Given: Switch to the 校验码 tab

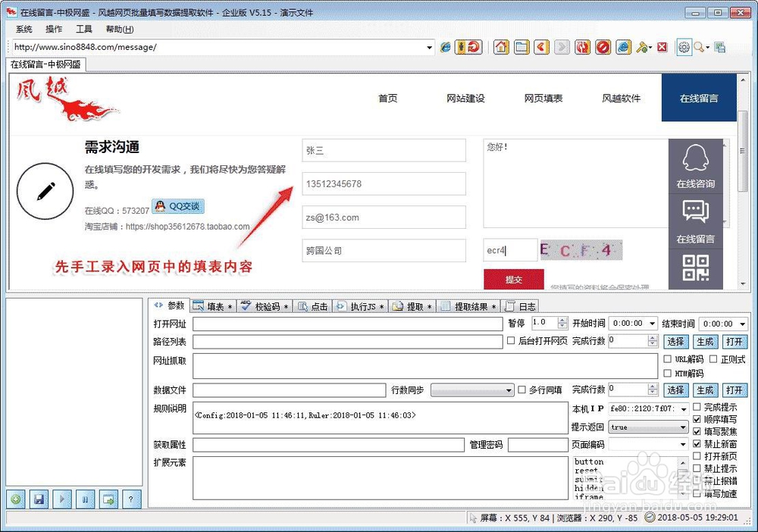Looking at the screenshot, I should tap(265, 306).
